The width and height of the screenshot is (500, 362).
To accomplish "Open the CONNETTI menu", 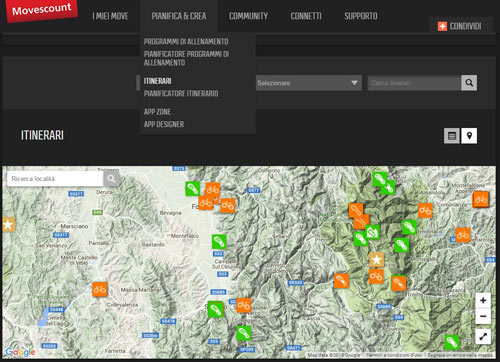I will coord(306,16).
